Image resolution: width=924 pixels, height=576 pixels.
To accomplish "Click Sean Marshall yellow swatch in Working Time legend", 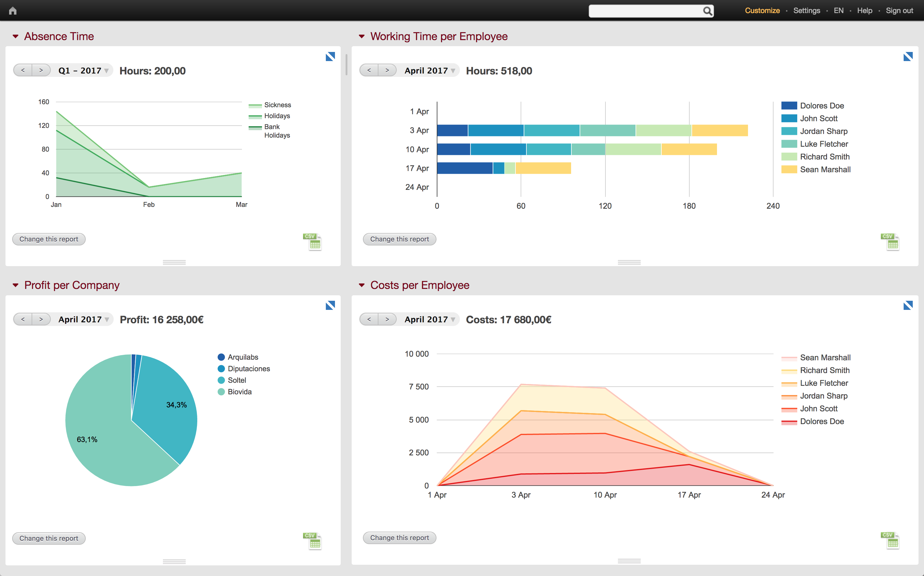I will 789,170.
